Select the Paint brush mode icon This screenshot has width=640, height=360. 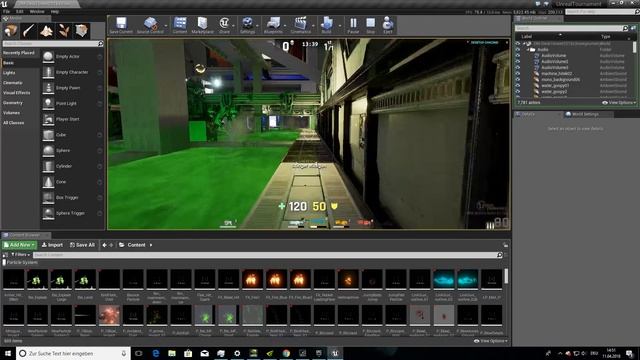click(x=29, y=31)
